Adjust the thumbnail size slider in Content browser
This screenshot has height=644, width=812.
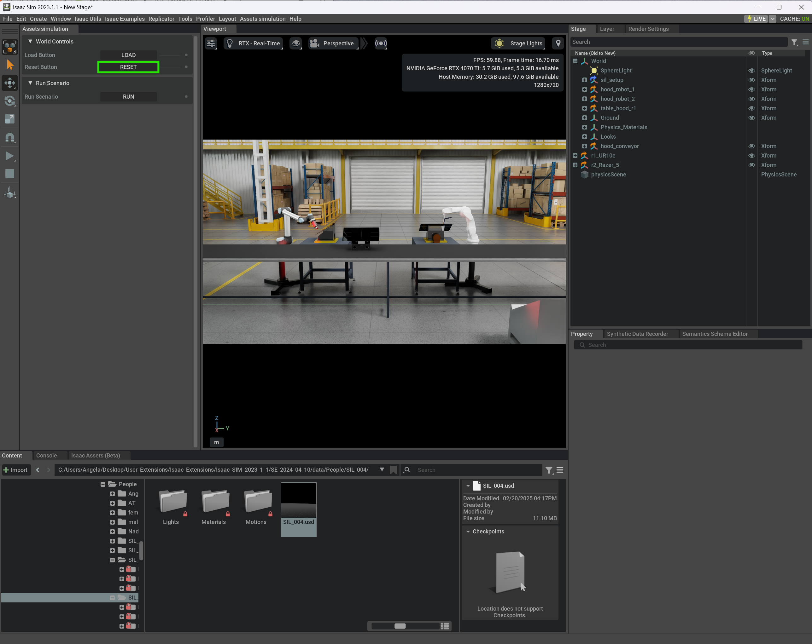(400, 626)
